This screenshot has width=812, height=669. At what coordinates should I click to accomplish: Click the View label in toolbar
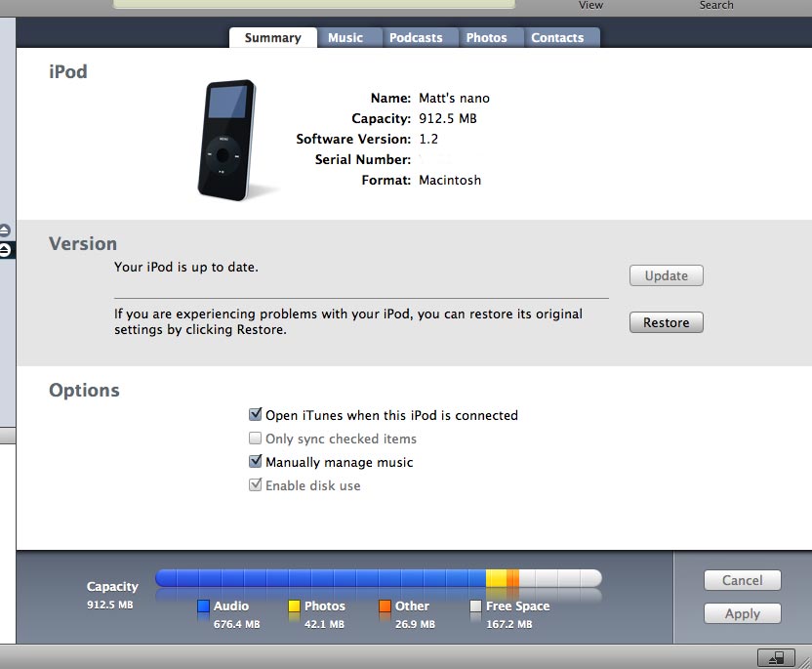coord(590,5)
